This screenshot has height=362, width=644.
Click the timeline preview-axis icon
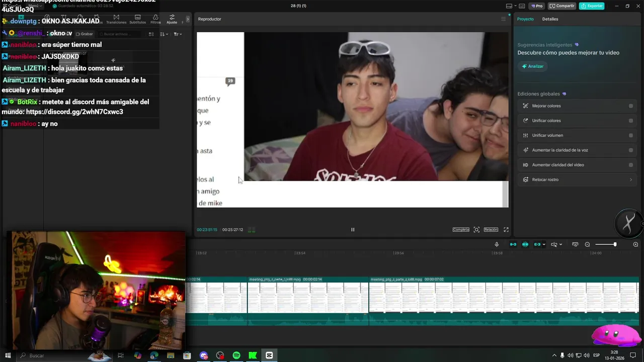tap(575, 244)
